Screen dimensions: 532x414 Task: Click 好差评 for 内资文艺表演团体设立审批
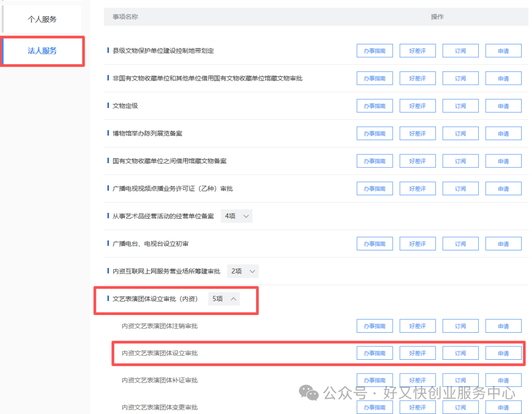[x=418, y=353]
